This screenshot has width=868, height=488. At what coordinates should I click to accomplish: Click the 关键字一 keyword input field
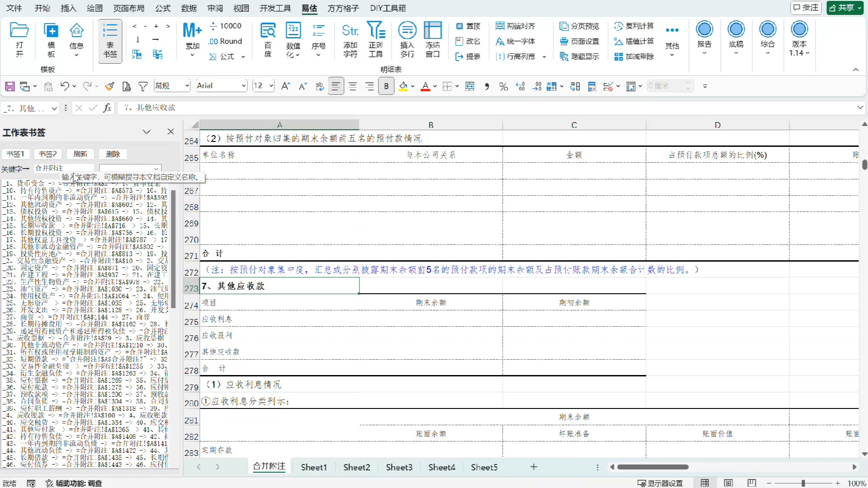(x=63, y=168)
